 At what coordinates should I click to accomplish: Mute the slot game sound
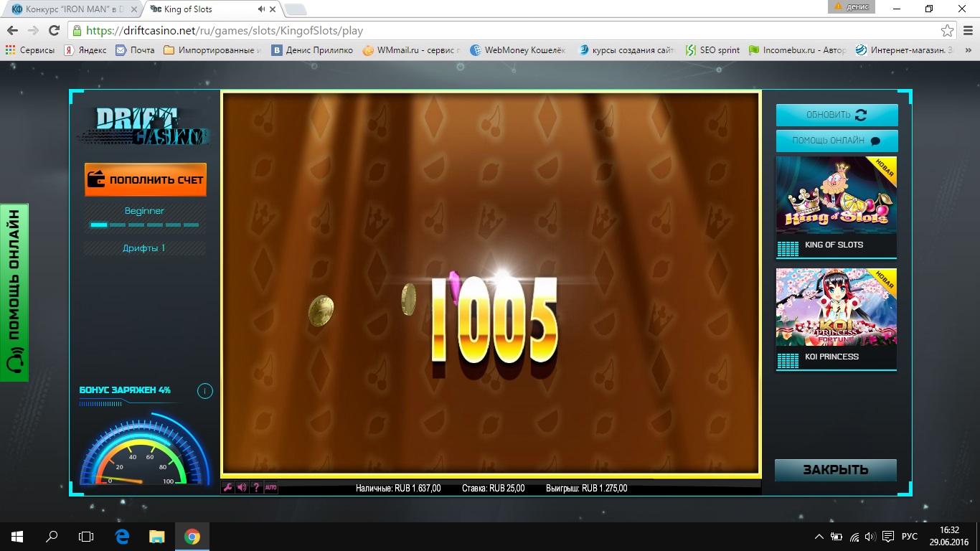click(x=242, y=488)
